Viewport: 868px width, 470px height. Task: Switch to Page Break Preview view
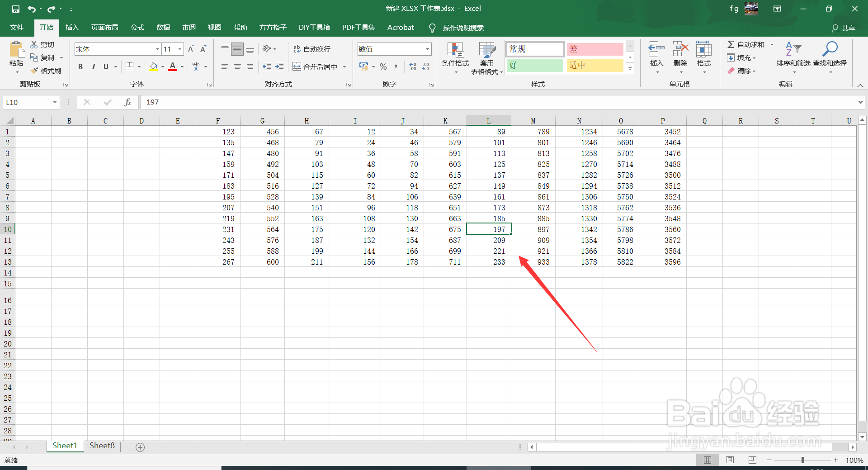[x=752, y=460]
